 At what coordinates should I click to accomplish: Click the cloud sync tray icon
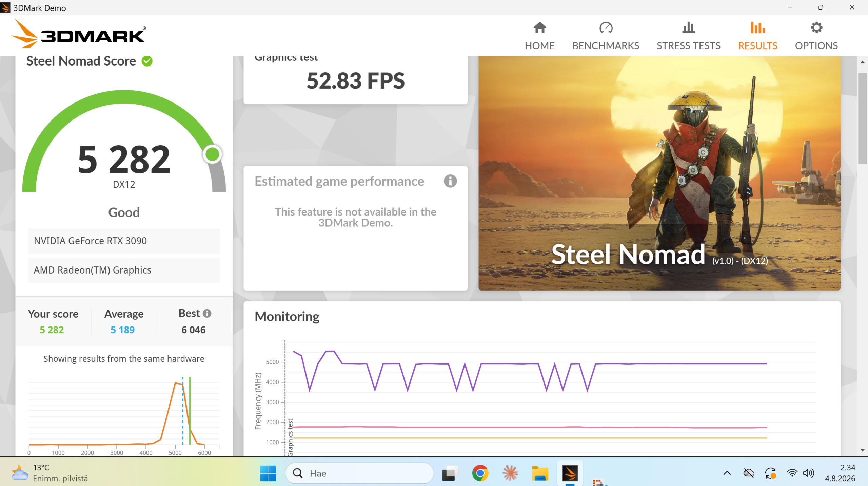(x=749, y=473)
